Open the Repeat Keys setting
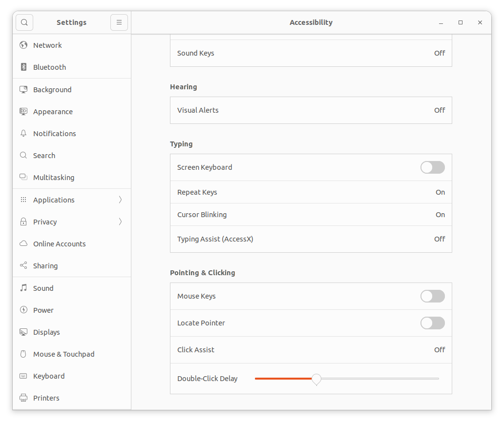 311,192
